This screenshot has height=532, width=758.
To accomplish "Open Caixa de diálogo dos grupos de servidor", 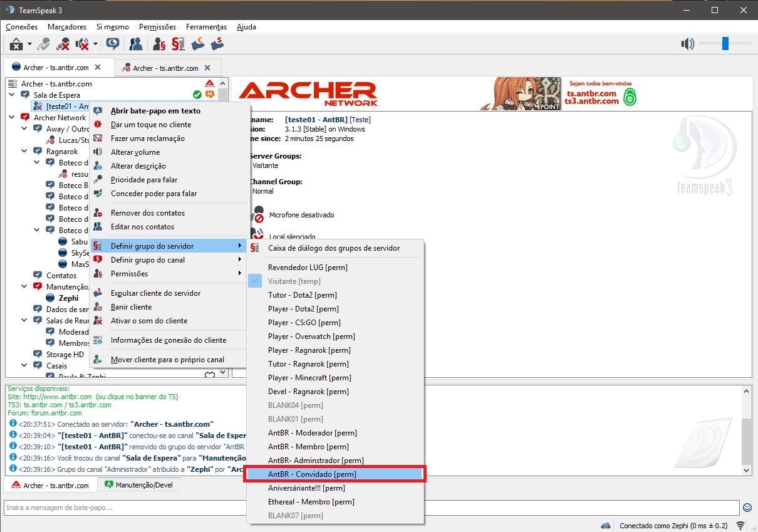I will point(335,248).
